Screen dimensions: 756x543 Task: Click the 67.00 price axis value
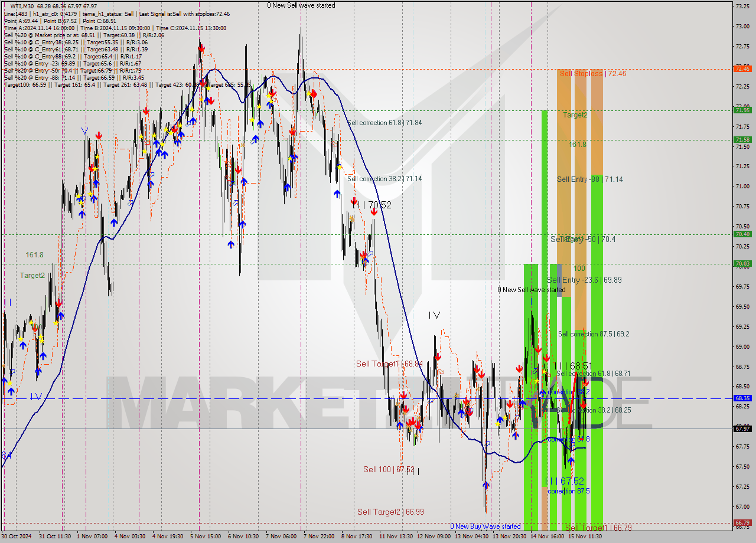pyautogui.click(x=742, y=506)
